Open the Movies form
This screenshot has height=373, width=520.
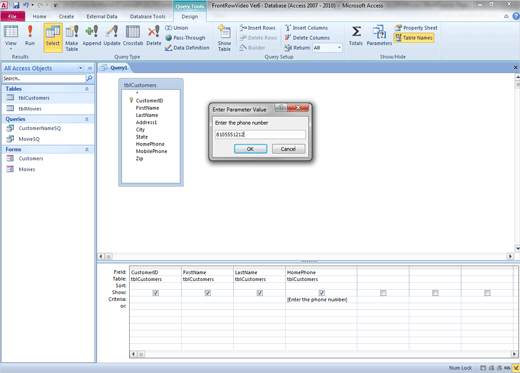pos(48,169)
